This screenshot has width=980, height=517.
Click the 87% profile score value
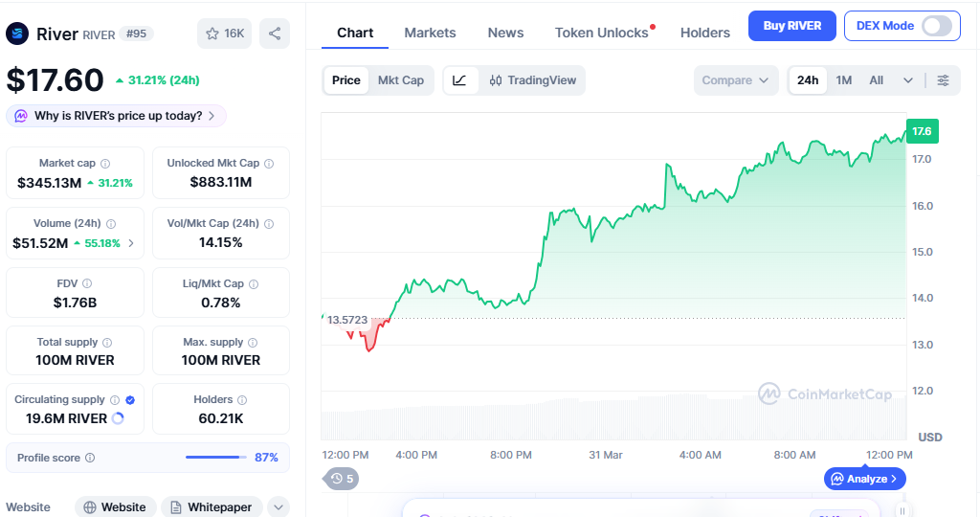pyautogui.click(x=266, y=458)
